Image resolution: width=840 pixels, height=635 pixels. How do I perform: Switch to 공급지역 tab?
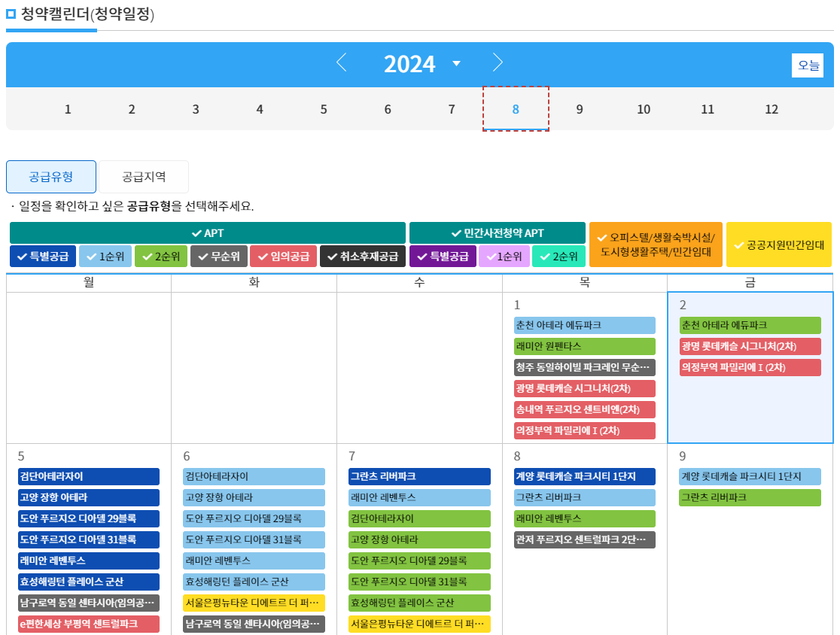click(x=144, y=177)
